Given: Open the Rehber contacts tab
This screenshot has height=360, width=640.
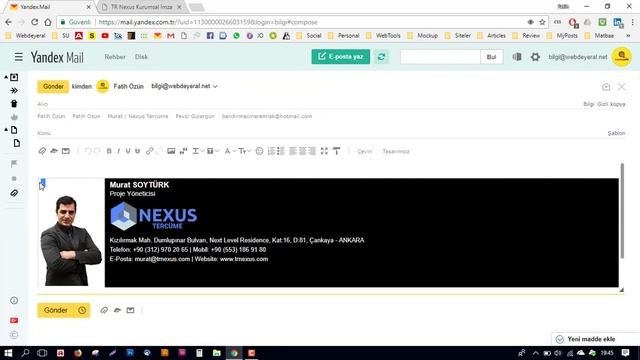Looking at the screenshot, I should (115, 57).
